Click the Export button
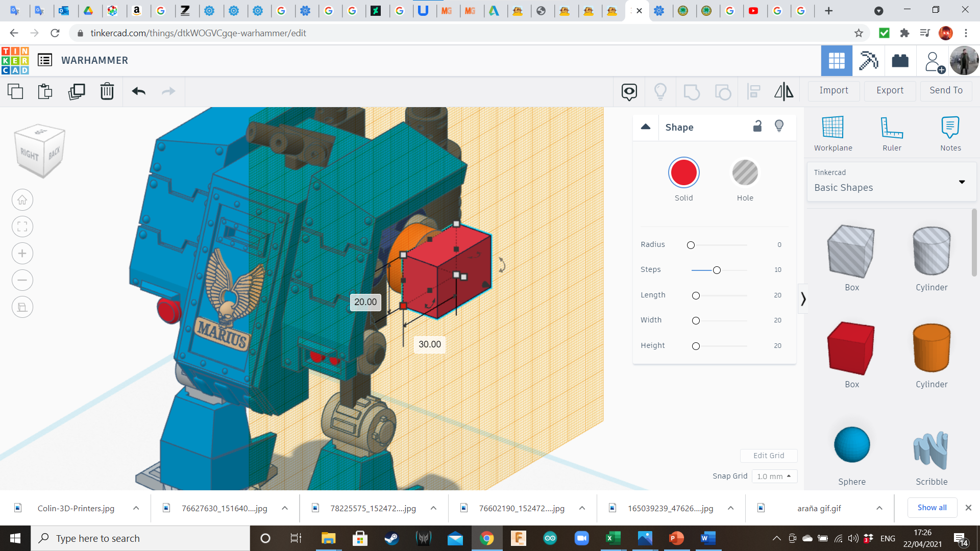The width and height of the screenshot is (980, 551). tap(890, 90)
